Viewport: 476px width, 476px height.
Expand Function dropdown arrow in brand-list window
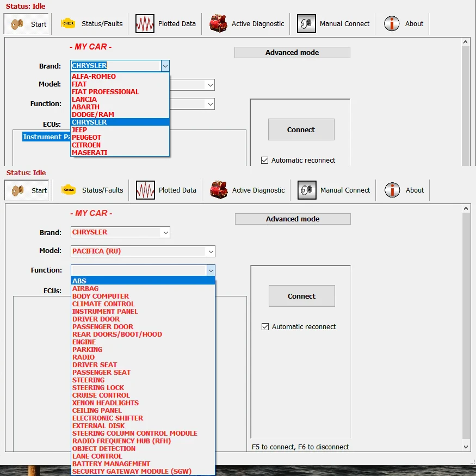tap(211, 104)
